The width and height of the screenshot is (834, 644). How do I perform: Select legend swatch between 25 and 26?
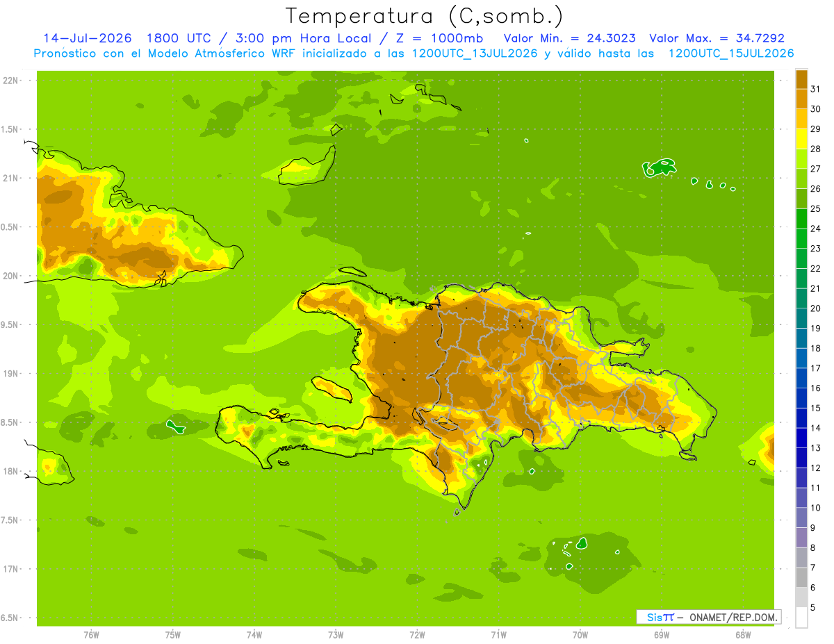(801, 199)
